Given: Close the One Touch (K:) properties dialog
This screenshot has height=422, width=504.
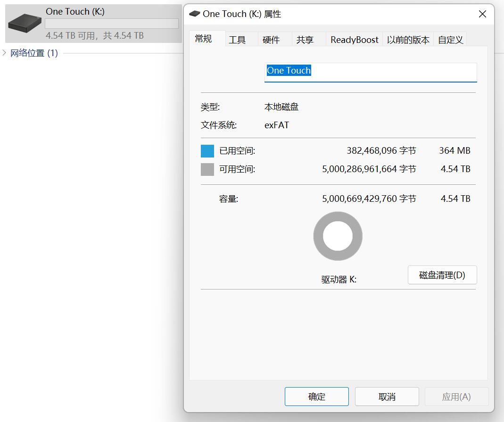Looking at the screenshot, I should click(x=482, y=14).
